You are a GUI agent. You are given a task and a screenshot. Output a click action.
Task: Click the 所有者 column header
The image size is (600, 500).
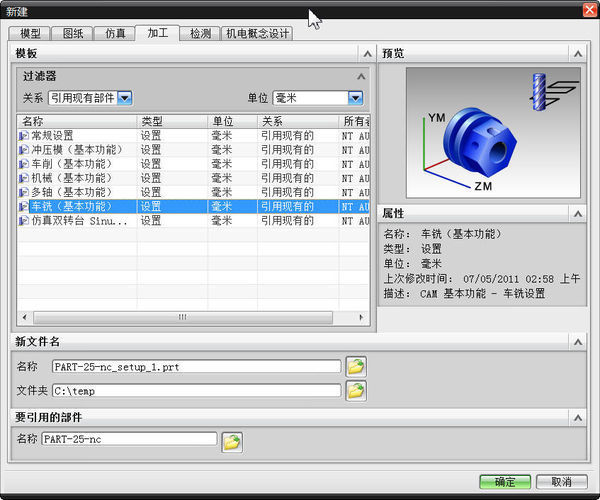tap(354, 121)
